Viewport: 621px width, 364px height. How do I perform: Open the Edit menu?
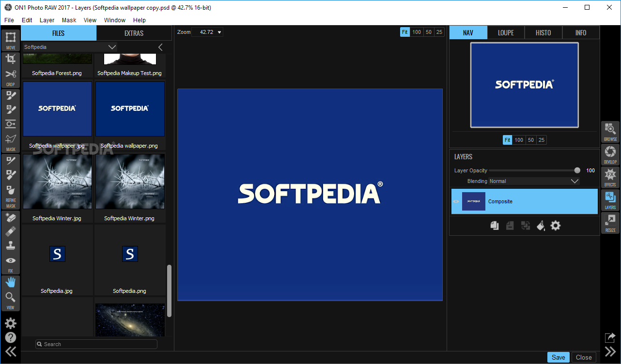pos(27,20)
